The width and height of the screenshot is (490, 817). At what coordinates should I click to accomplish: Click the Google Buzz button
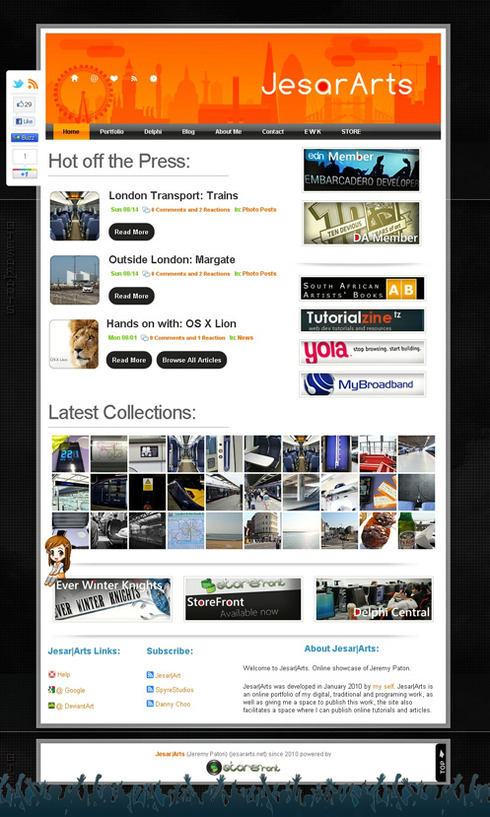(24, 138)
